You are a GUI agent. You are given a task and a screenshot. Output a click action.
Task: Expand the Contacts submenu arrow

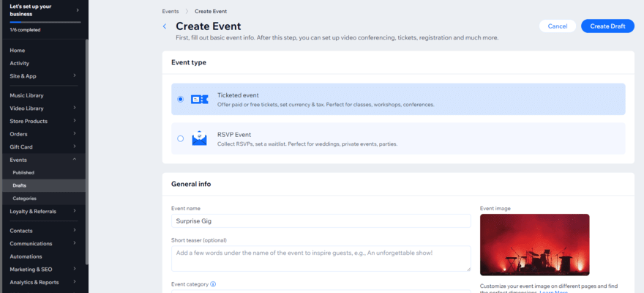(x=75, y=230)
